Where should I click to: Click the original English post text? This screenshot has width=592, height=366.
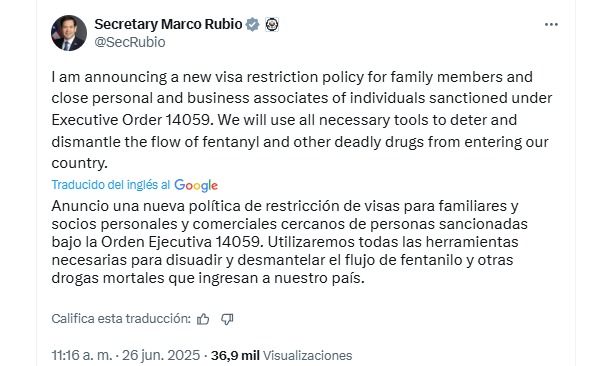302,120
